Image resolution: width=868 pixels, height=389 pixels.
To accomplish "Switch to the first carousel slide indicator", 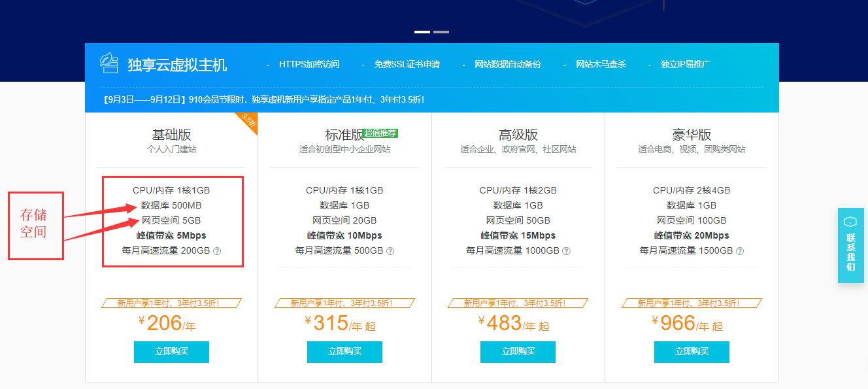I will (422, 31).
